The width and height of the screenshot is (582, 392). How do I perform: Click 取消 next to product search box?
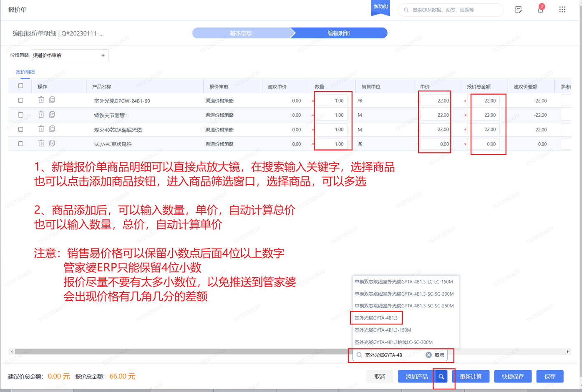click(x=439, y=355)
